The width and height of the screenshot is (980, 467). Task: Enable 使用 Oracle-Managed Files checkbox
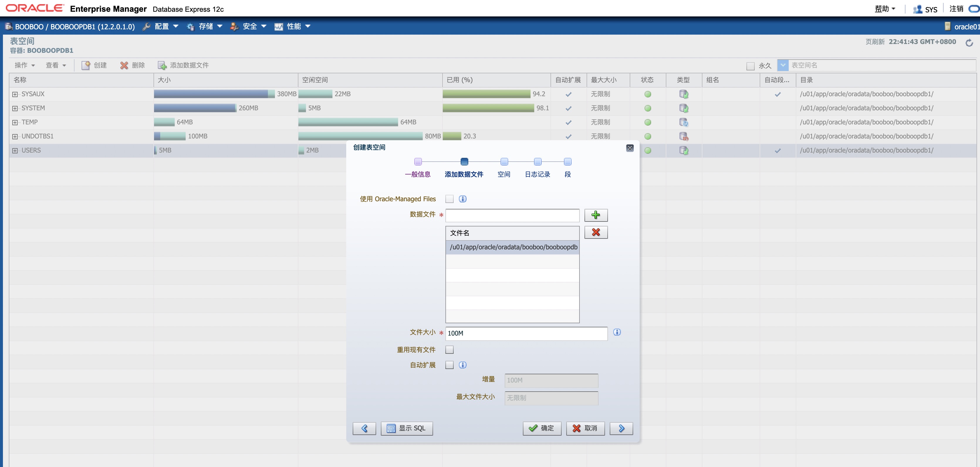tap(449, 199)
